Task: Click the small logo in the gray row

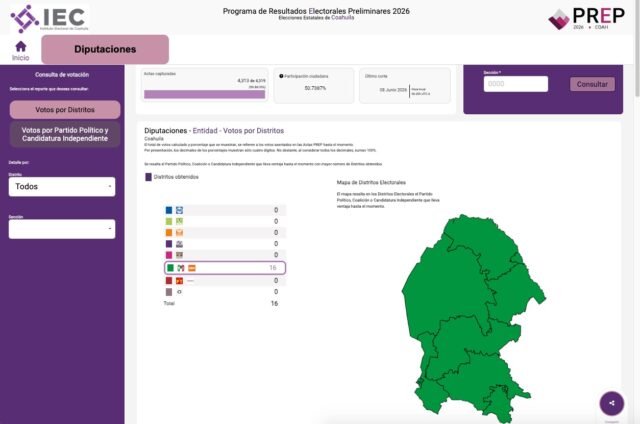Action: tap(179, 292)
